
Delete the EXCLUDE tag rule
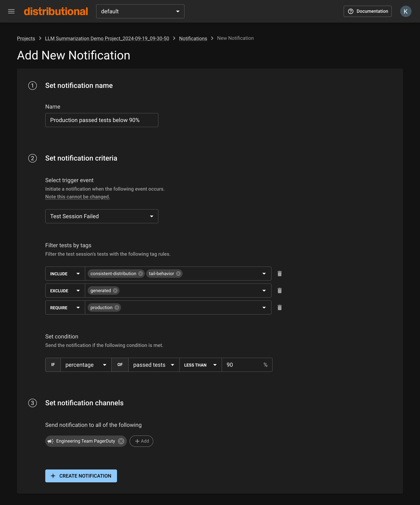[279, 291]
